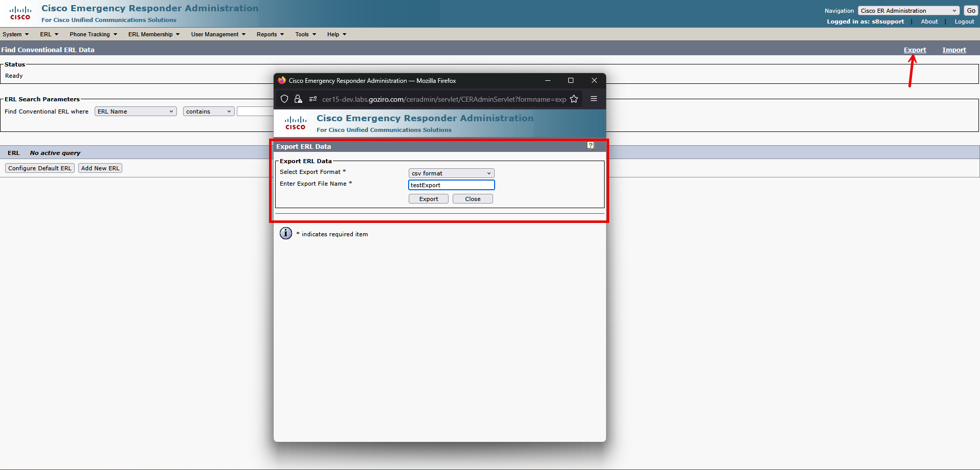The image size is (980, 470).
Task: Open the Select Export Format dropdown
Action: point(451,173)
